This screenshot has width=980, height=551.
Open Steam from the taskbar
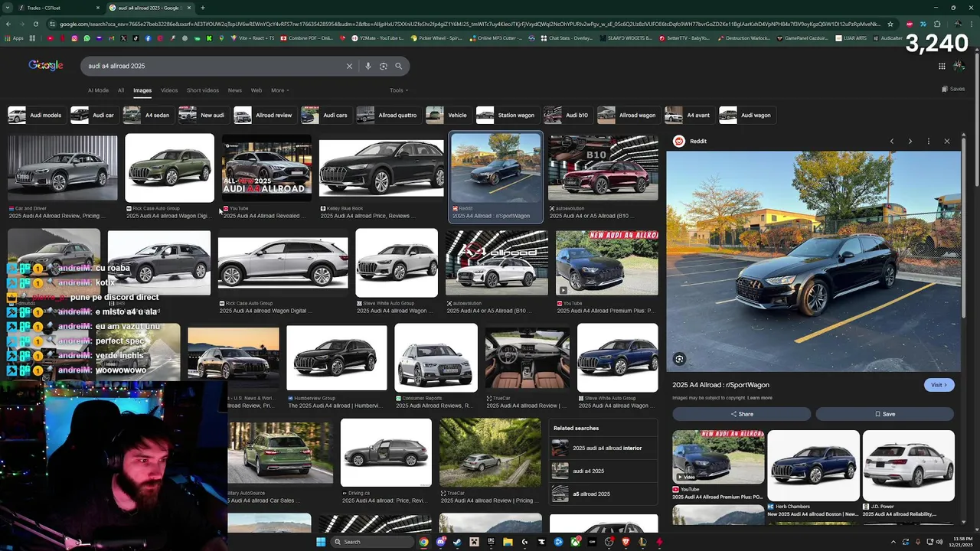[x=457, y=542]
